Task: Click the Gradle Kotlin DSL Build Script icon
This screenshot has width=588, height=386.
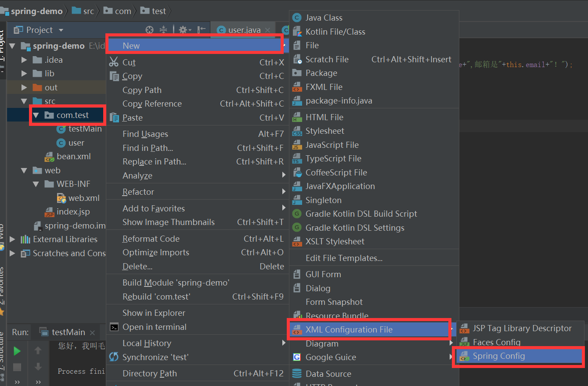Action: [297, 214]
